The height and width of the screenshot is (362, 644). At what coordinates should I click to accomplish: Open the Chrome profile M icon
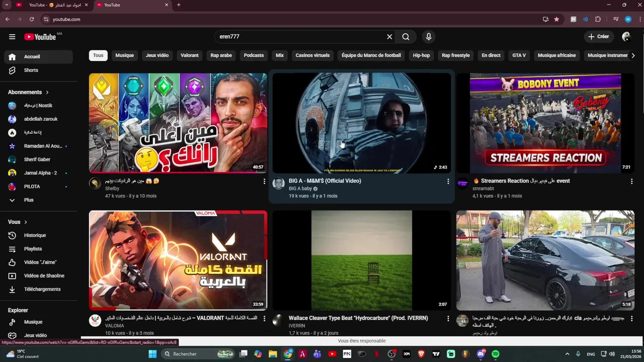tap(628, 19)
